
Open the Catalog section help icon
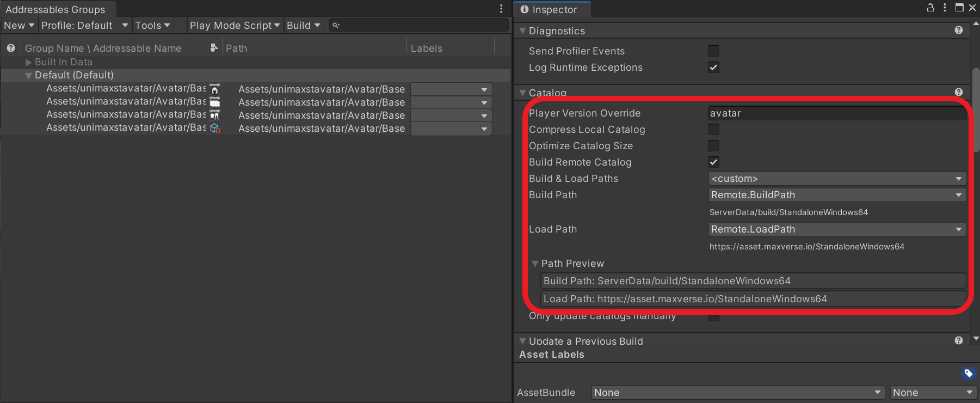coord(959,92)
